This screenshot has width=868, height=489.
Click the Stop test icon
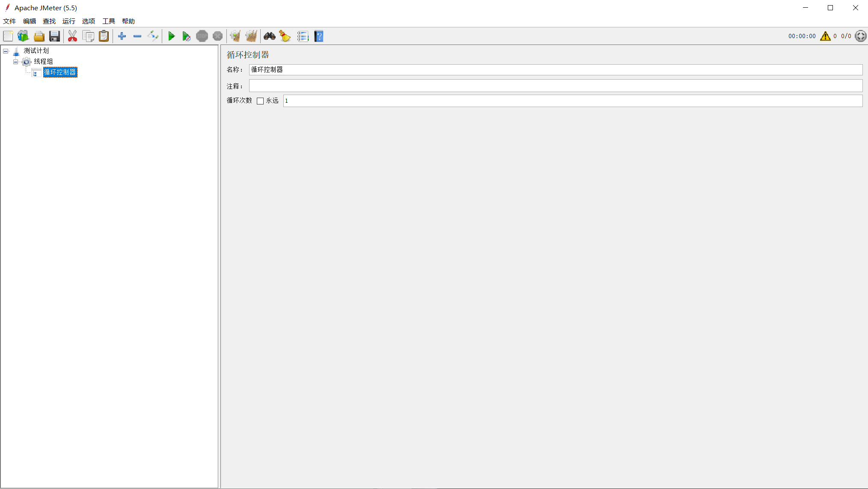coord(202,36)
